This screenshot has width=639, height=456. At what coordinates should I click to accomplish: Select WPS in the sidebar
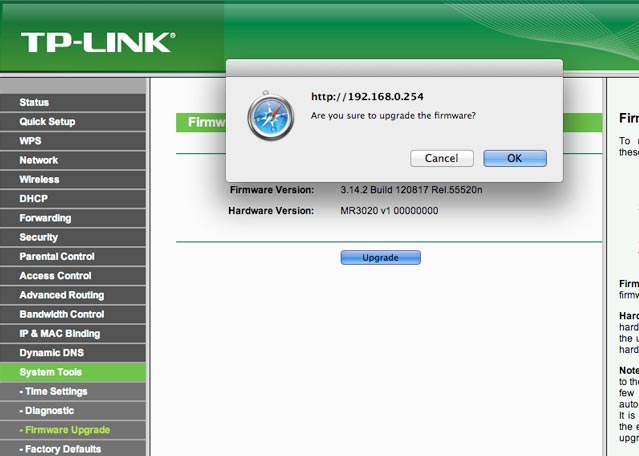[30, 141]
